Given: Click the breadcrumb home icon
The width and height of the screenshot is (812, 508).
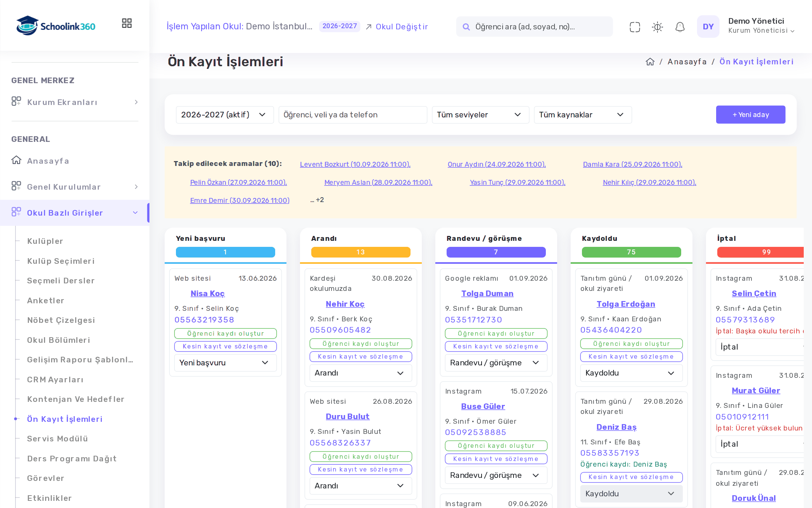Looking at the screenshot, I should point(650,62).
